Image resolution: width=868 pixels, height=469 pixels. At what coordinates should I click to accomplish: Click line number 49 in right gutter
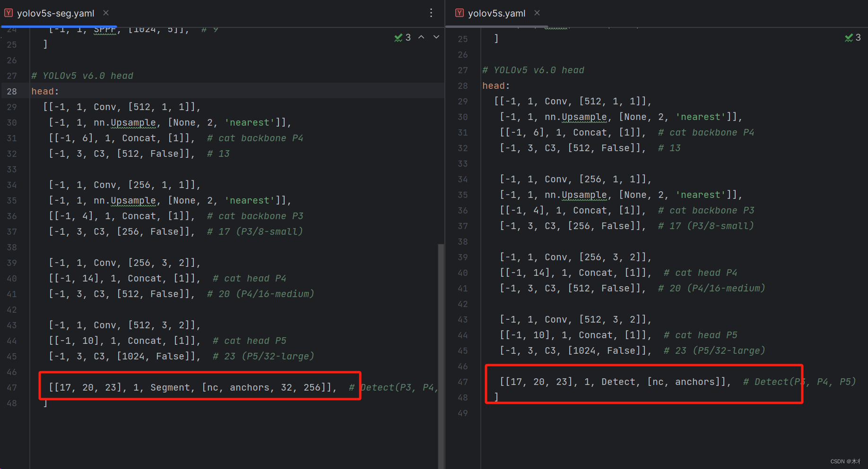tap(462, 413)
